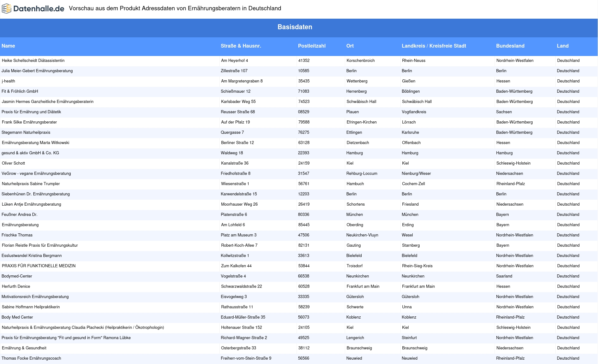Click the Rehburg-Loccum city cell

pos(362,174)
